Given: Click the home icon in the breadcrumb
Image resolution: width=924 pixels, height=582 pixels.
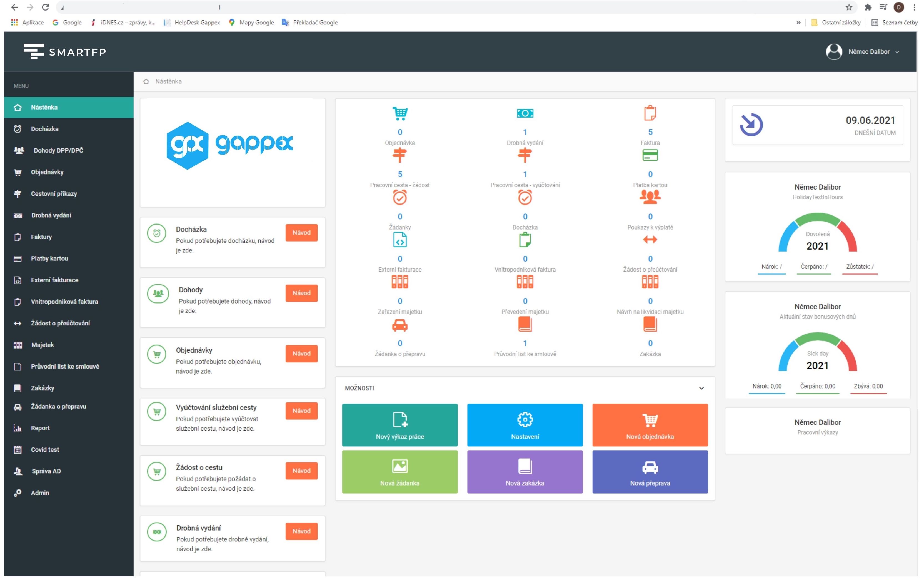Looking at the screenshot, I should click(x=146, y=81).
